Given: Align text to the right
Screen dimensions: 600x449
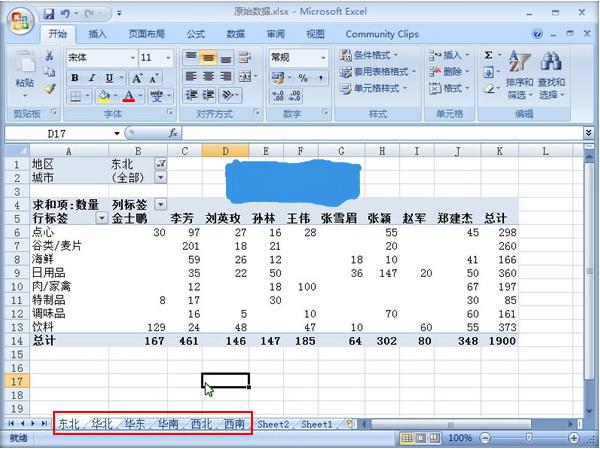Looking at the screenshot, I should (226, 76).
